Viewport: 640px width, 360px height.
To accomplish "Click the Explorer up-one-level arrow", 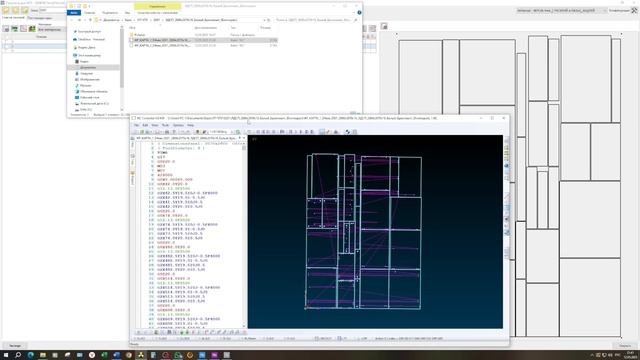I will point(90,20).
